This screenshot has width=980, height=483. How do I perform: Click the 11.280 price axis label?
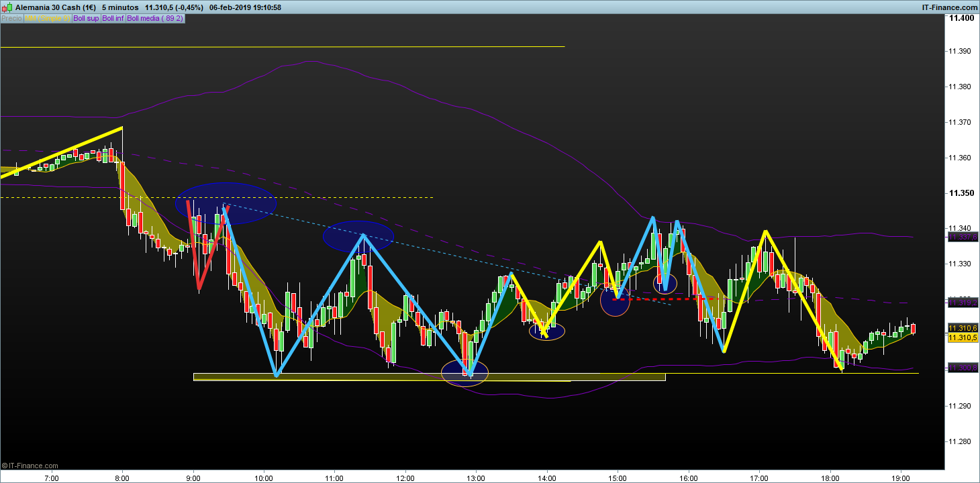959,442
